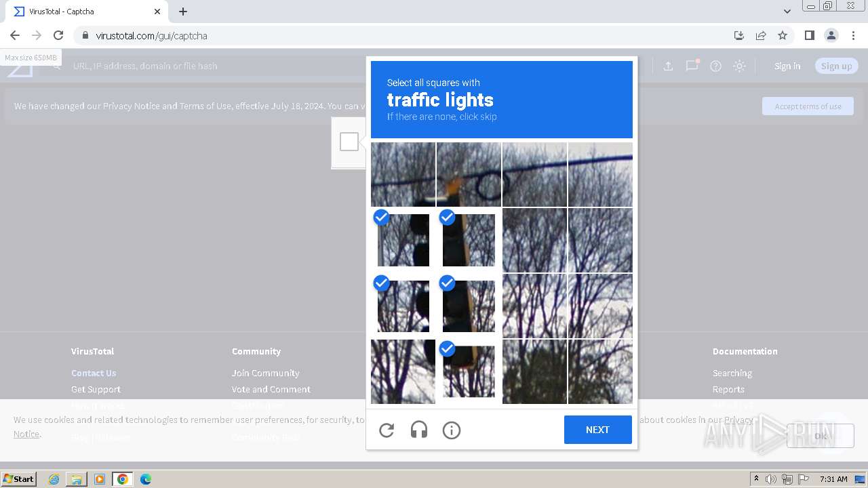Open a new browser tab
868x488 pixels.
point(183,12)
